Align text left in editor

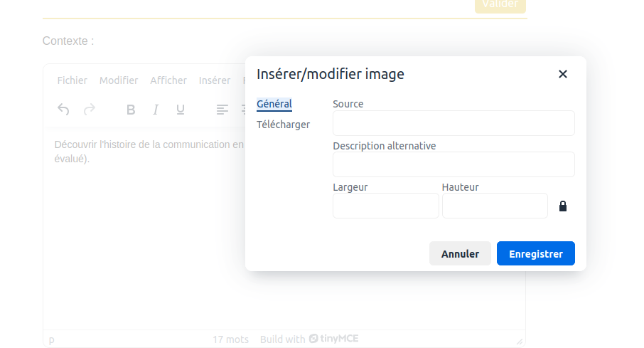tap(222, 110)
